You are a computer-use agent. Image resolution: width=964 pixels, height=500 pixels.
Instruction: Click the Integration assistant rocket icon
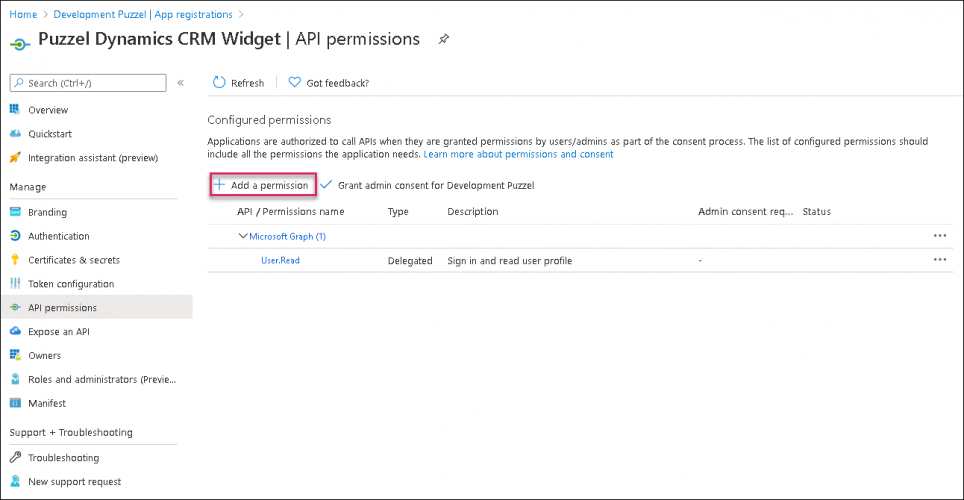(x=16, y=158)
